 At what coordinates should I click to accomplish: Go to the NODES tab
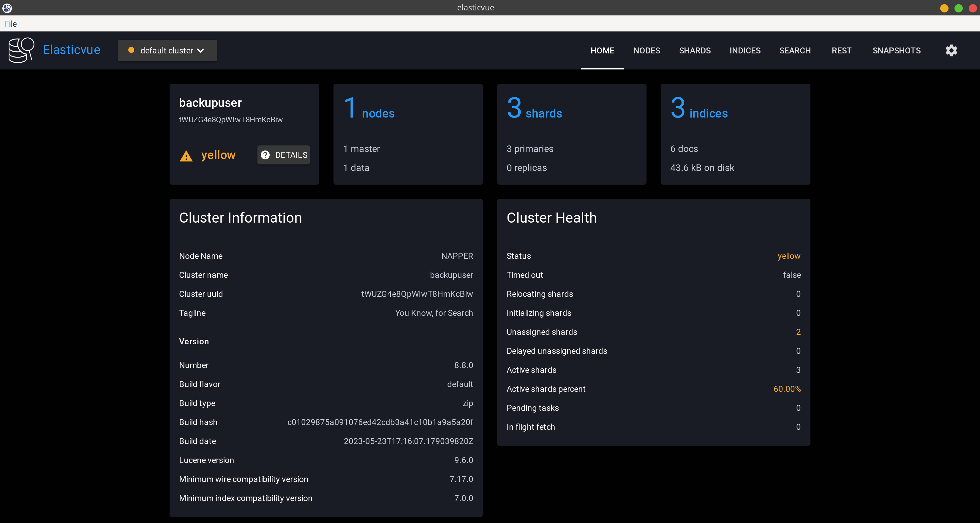tap(647, 50)
